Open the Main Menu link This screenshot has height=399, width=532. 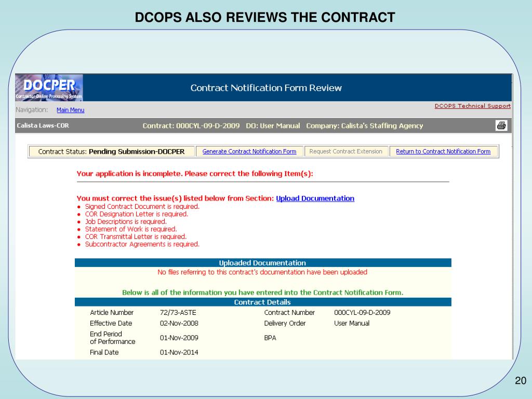pos(70,110)
